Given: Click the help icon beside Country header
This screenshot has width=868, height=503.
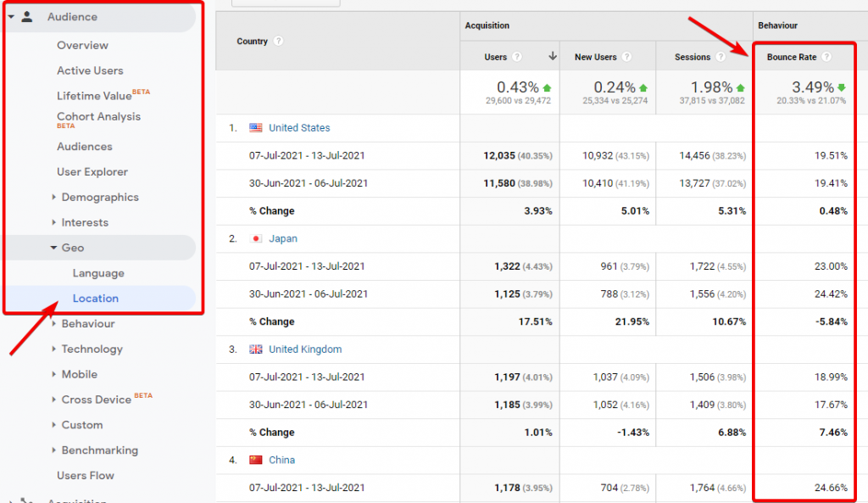Looking at the screenshot, I should click(279, 42).
